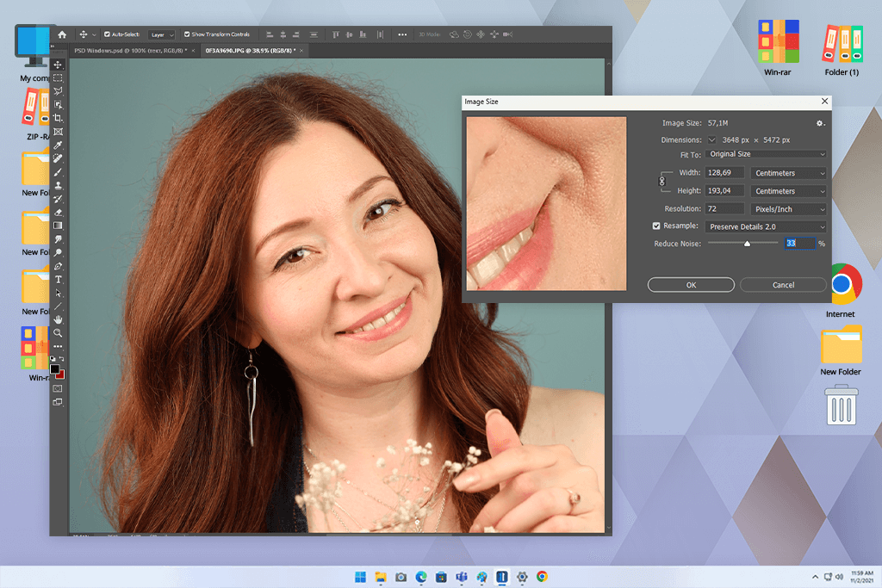882x588 pixels.
Task: Swap foreground and background colors
Action: click(62, 358)
